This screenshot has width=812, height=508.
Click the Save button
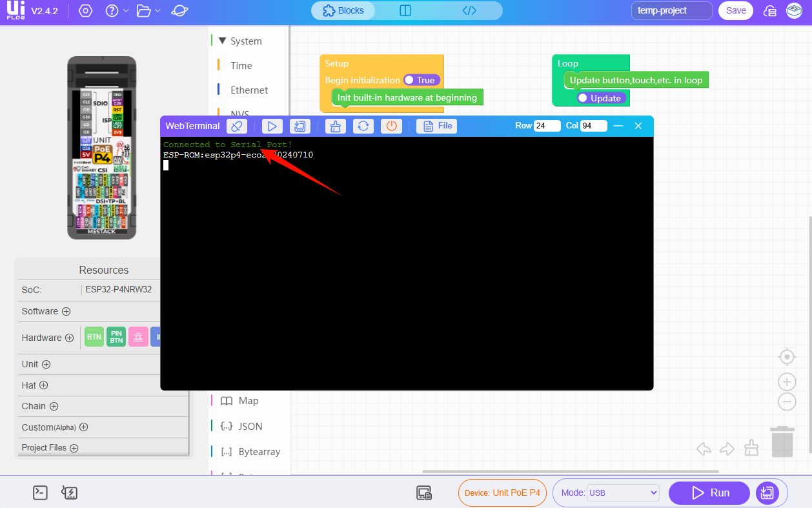coord(735,10)
